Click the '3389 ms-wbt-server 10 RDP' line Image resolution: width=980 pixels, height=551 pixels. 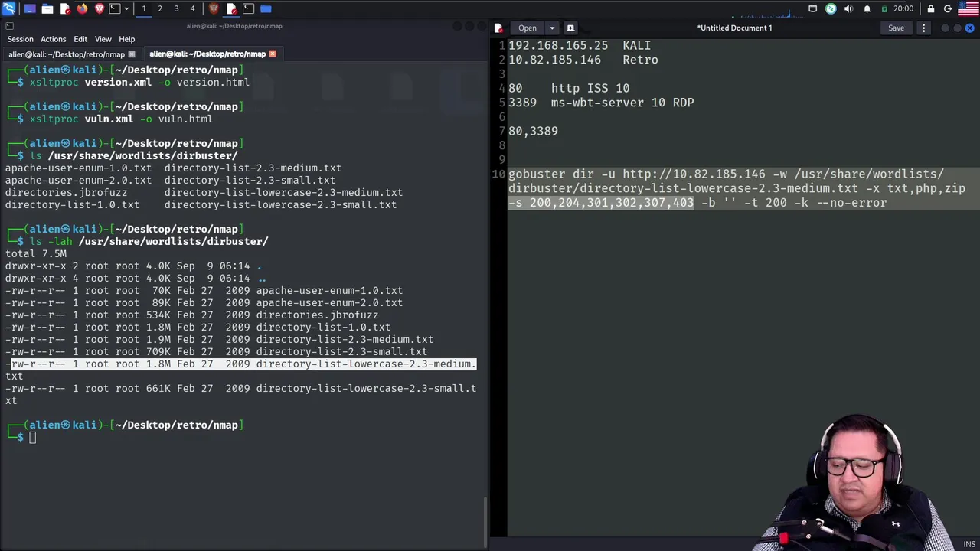(x=601, y=103)
